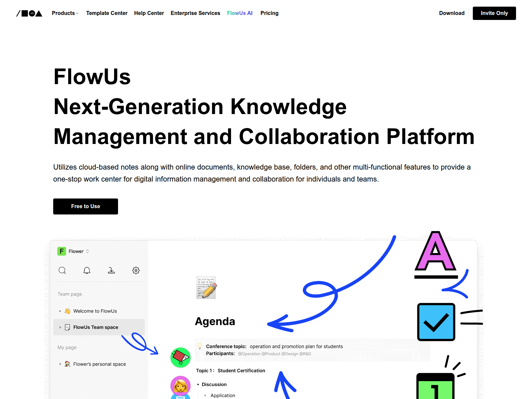This screenshot has width=532, height=399.
Task: Go to the Template Center menu item
Action: coord(107,13)
